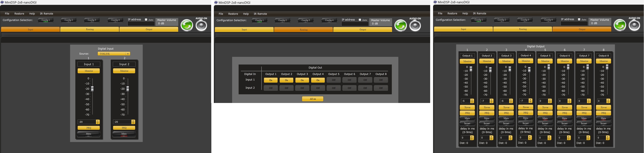Switch to the Output tab in the routing window

[x=363, y=30]
